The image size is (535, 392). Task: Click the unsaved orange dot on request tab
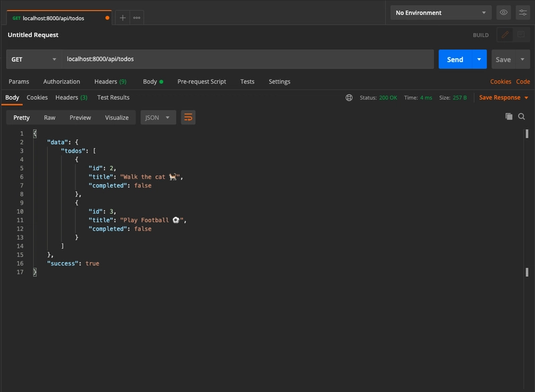(x=108, y=18)
